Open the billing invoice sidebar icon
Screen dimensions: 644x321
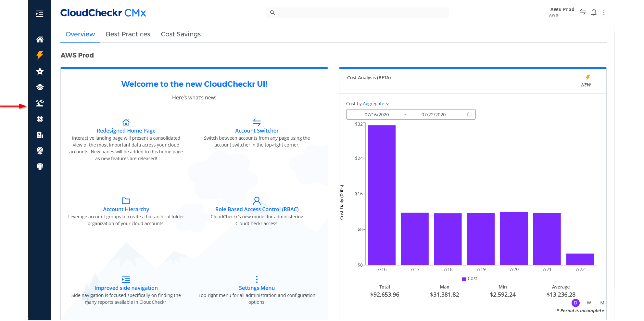pos(40,135)
